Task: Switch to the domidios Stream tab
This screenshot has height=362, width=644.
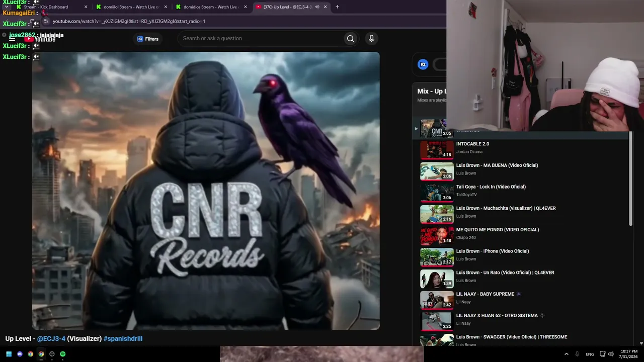Action: click(211, 7)
